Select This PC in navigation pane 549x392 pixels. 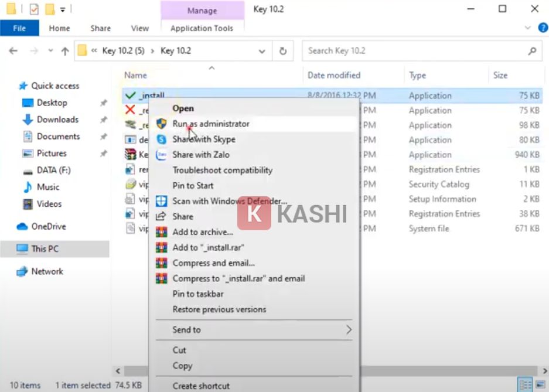tap(45, 248)
